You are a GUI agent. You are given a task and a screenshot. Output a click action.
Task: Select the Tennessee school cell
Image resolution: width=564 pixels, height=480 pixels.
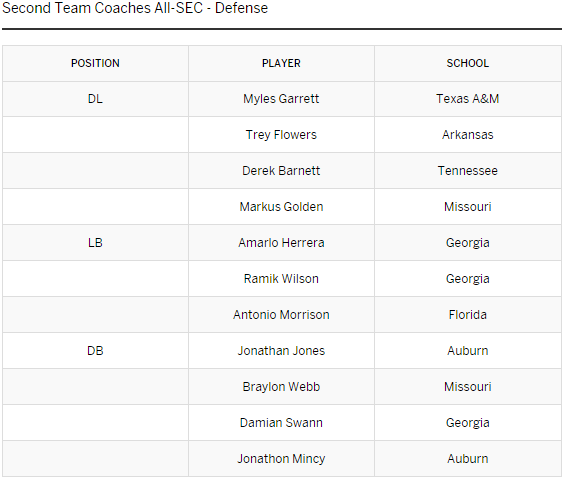point(468,171)
